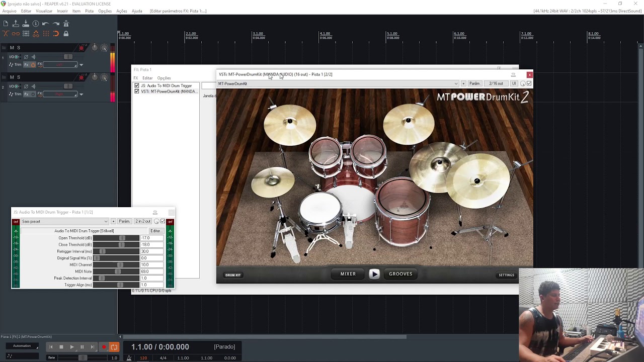Click the Open project upload icon
Viewport: 644px width, 362px height.
(x=16, y=24)
